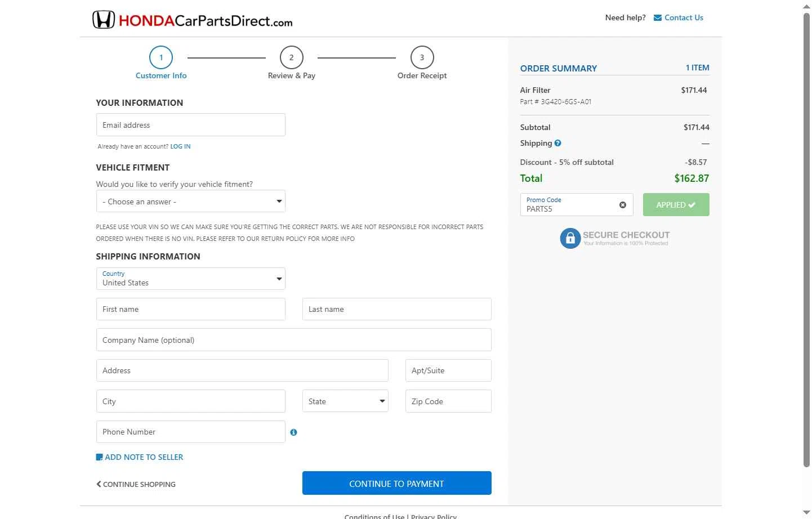Clear promo code with the X icon
This screenshot has height=519, width=812.
pyautogui.click(x=622, y=205)
